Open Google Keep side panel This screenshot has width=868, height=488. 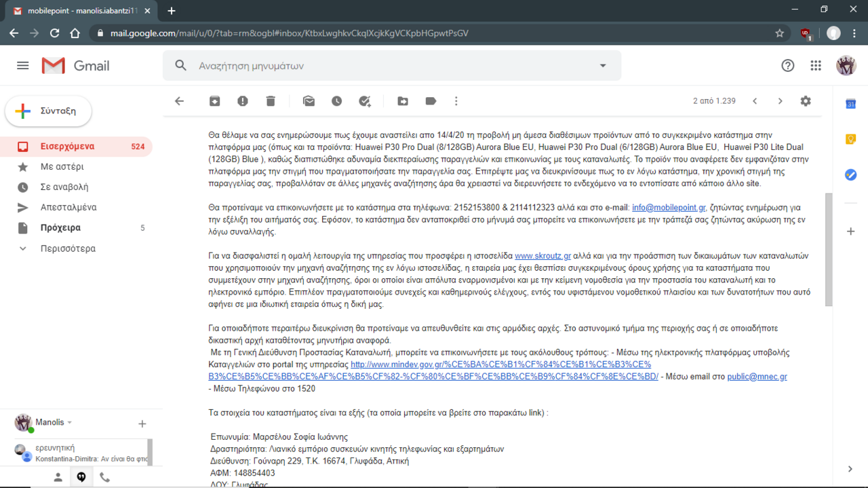point(850,139)
